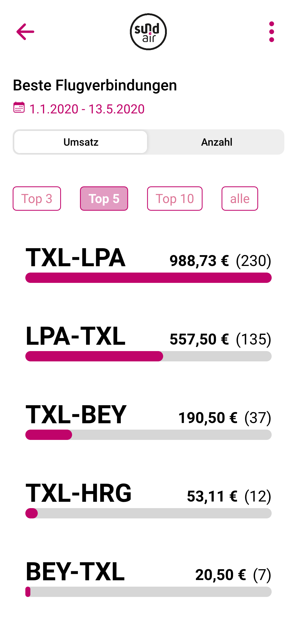The height and width of the screenshot is (644, 297).
Task: Open the TXL-LPA route entry
Action: click(76, 257)
